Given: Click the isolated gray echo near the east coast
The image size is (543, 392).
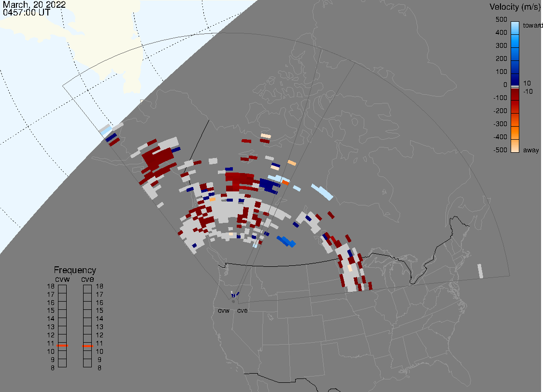Looking at the screenshot, I should (x=480, y=271).
